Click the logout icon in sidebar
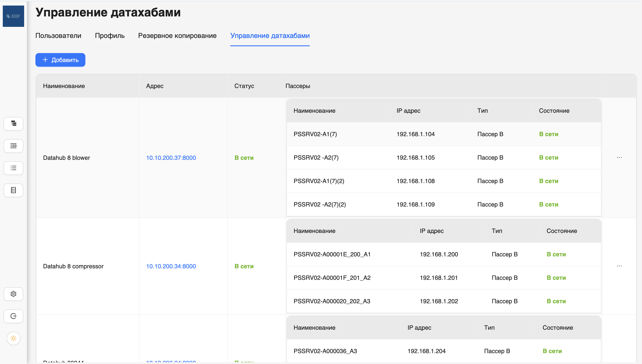 coord(13,316)
